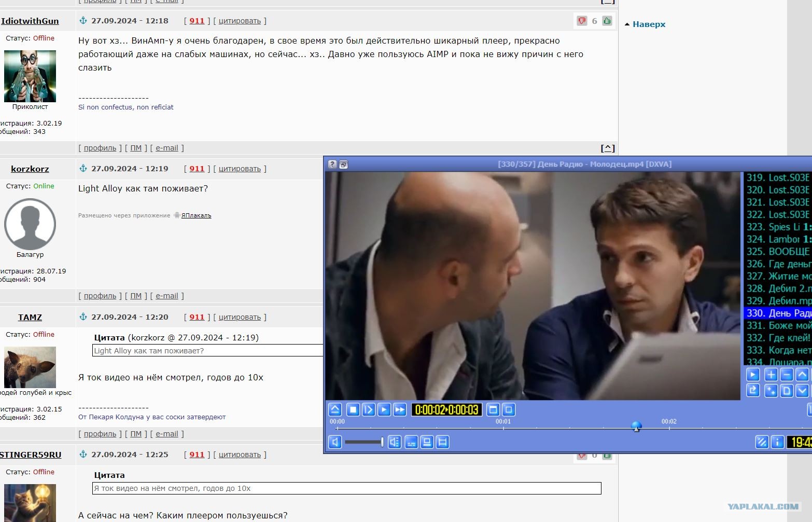Select playlist item 323. Spies Li
812x522 pixels.
[x=778, y=227]
